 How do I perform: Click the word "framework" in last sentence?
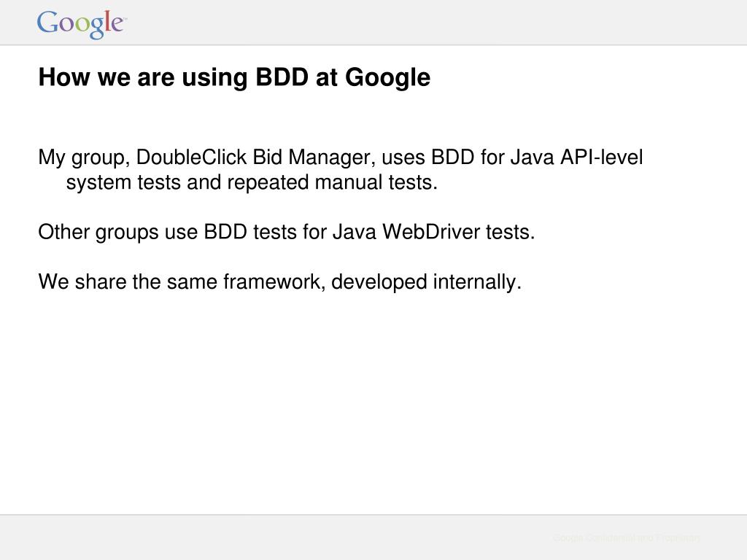click(271, 282)
